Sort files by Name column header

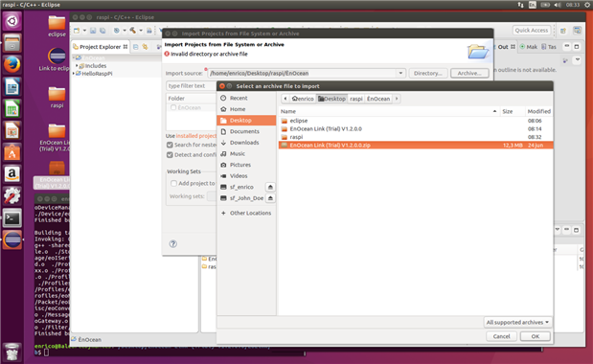(389, 111)
